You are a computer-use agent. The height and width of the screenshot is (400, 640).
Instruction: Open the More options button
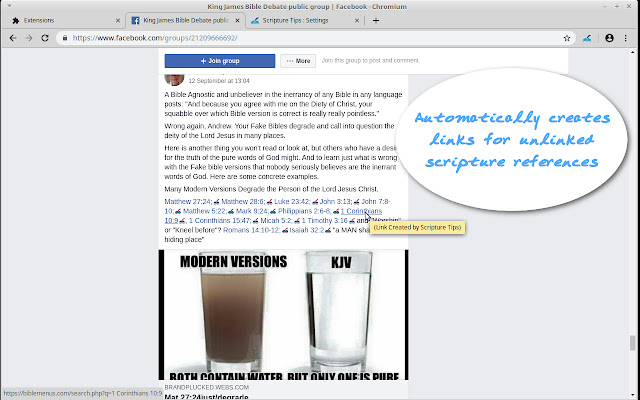[298, 61]
